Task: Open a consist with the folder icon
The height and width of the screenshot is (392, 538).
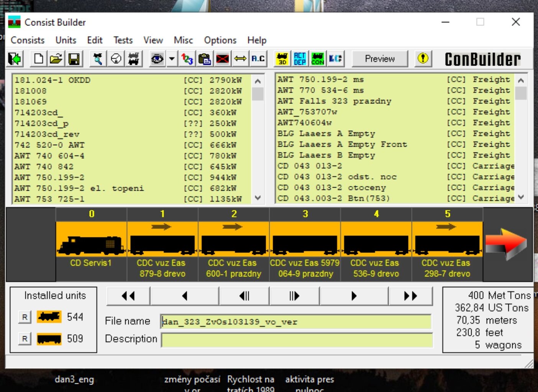Action: pyautogui.click(x=56, y=59)
